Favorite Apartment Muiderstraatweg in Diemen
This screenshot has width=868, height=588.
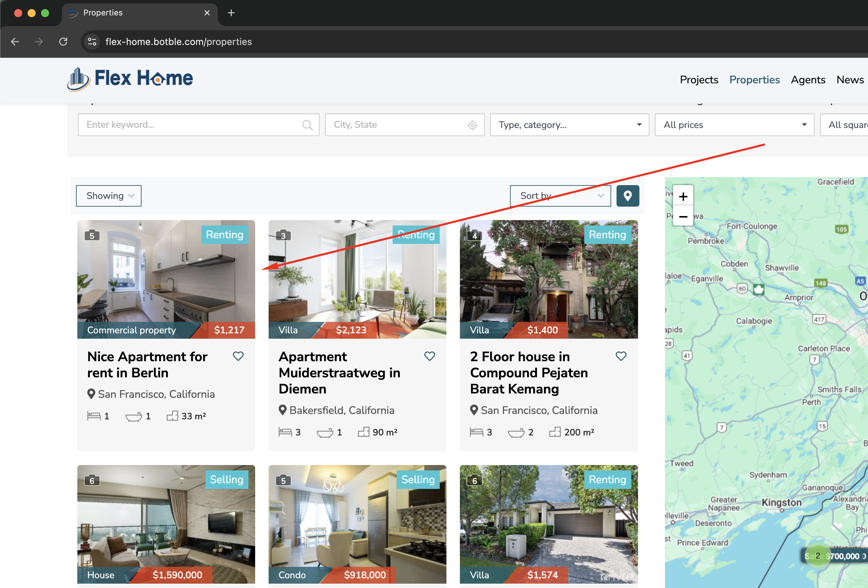430,356
